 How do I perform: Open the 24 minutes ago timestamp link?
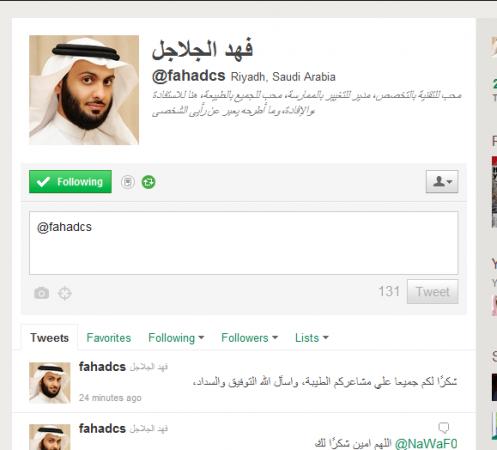click(110, 398)
